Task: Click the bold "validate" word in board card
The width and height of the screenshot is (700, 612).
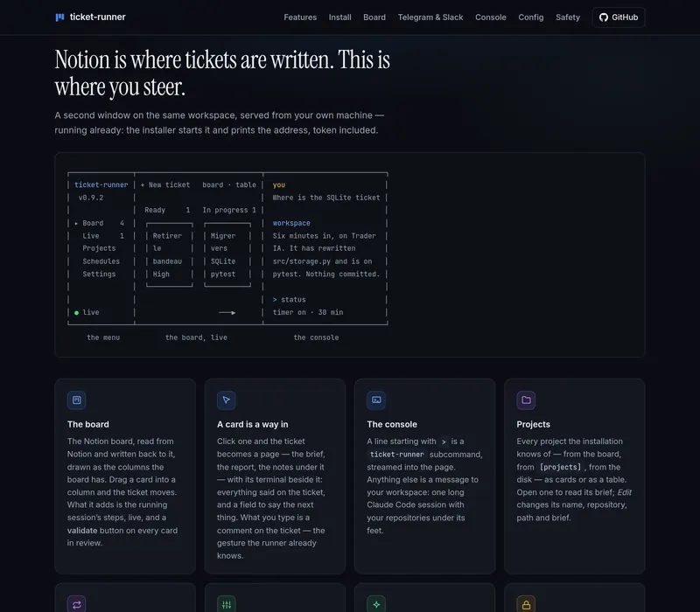Action: 82,531
